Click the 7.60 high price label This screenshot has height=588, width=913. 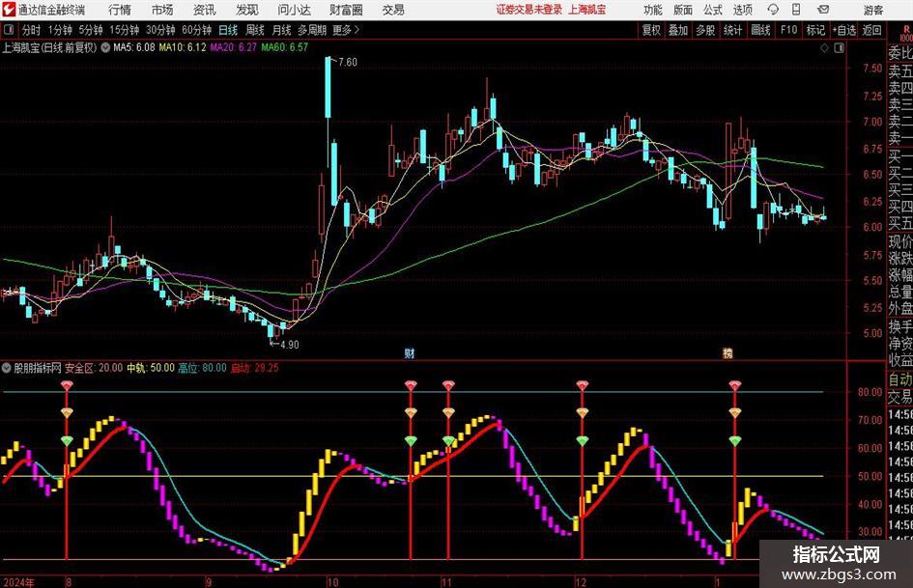click(347, 63)
